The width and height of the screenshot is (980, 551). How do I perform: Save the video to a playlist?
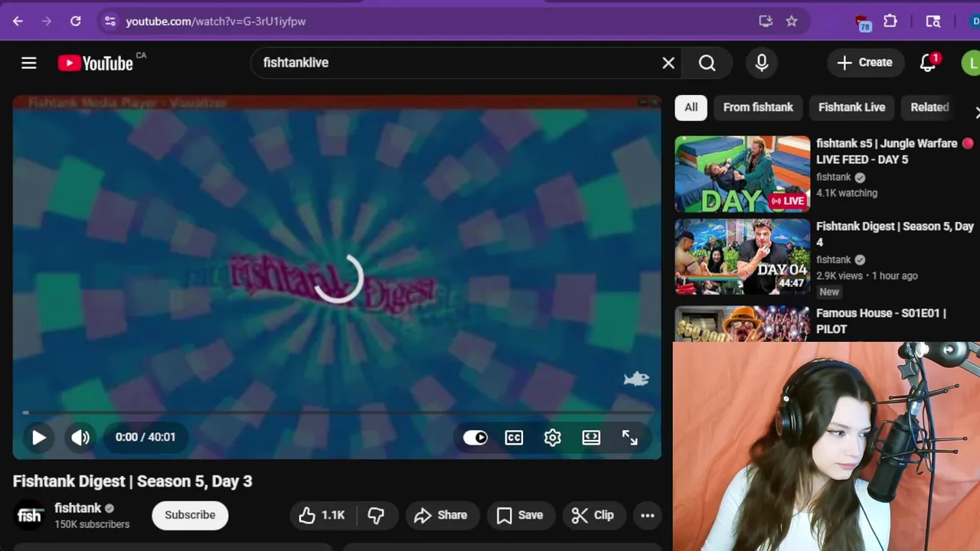[x=521, y=515]
